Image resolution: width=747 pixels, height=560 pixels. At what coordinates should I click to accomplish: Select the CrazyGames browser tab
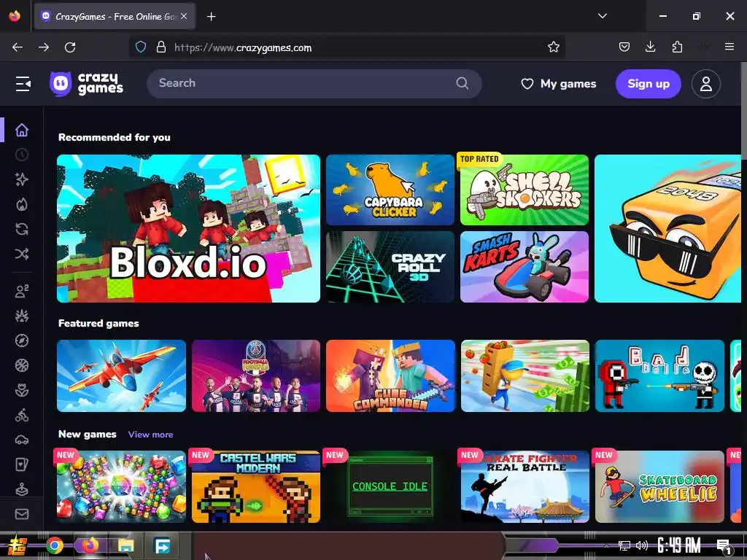pos(115,17)
